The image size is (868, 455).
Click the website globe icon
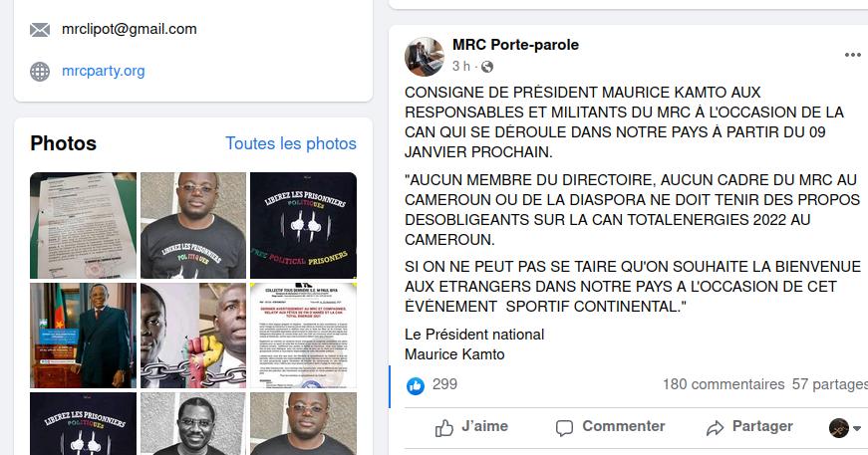coord(40,72)
